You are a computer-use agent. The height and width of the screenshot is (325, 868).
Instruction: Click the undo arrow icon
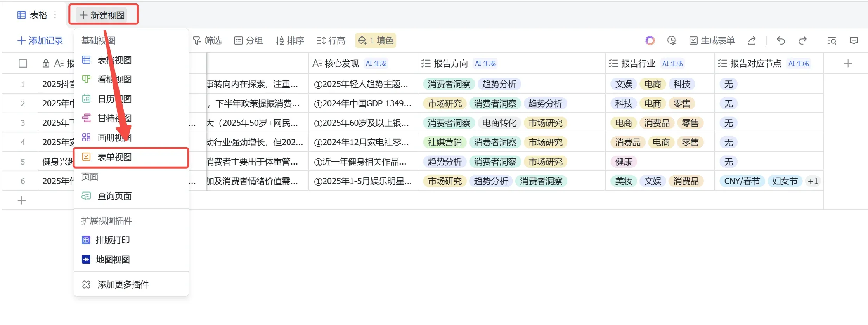click(781, 41)
